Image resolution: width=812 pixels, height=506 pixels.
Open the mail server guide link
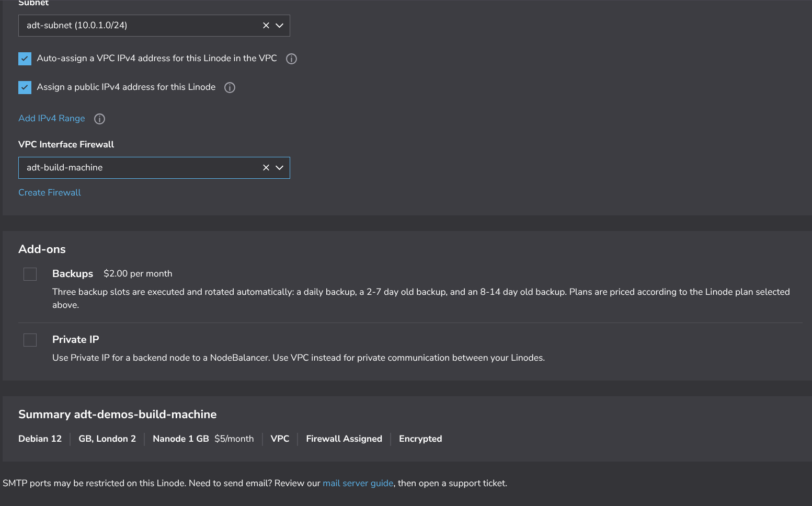(358, 483)
